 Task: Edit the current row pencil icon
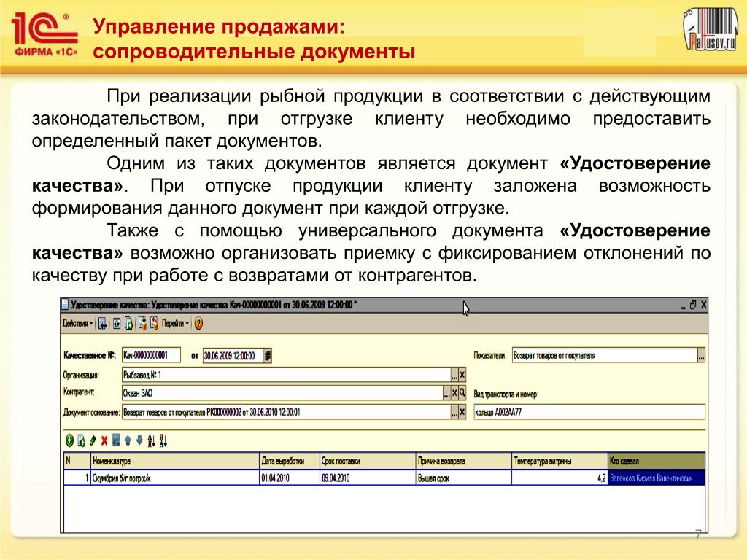coord(93,440)
